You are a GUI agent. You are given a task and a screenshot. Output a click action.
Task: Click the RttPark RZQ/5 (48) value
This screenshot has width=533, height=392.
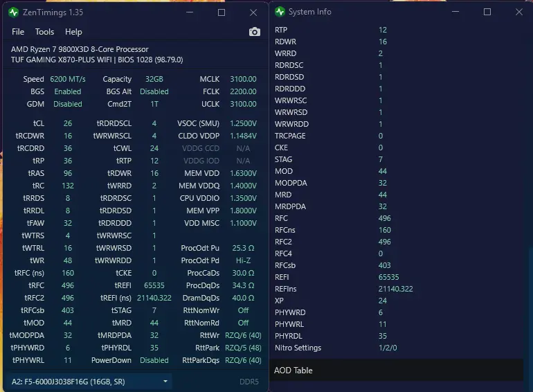pyautogui.click(x=243, y=348)
